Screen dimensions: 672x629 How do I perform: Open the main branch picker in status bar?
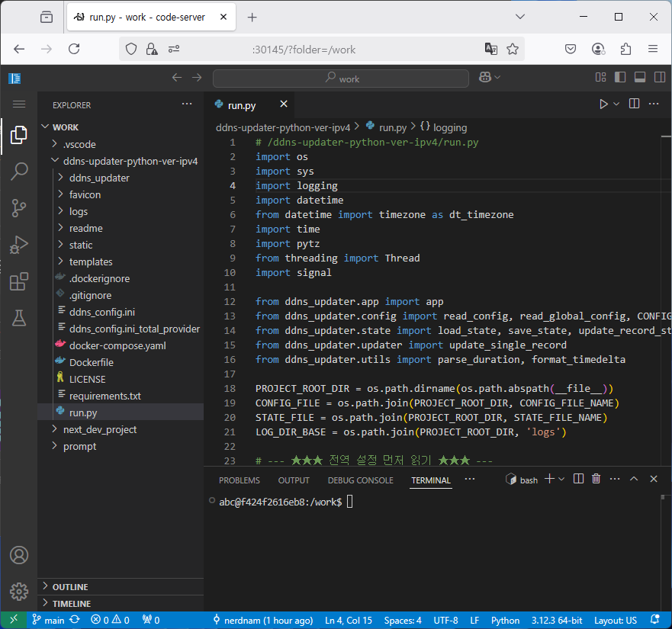click(48, 620)
